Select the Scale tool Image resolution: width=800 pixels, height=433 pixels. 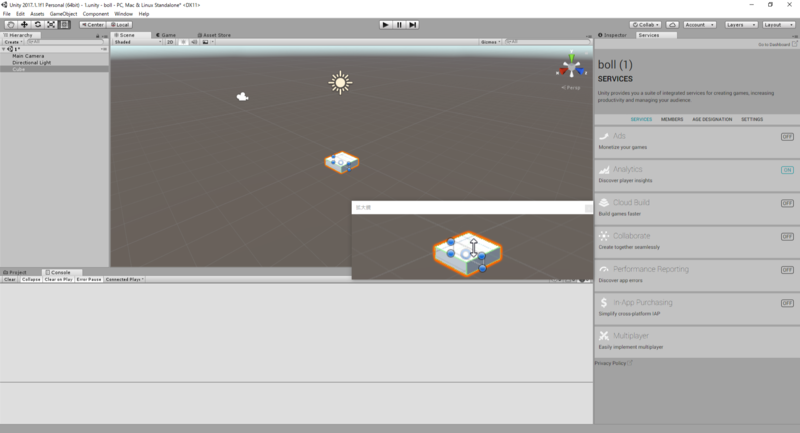(x=51, y=24)
